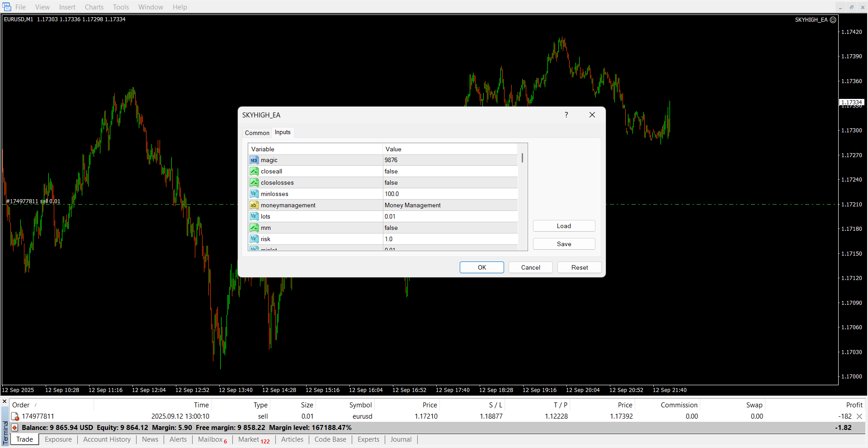Click the order 174977811 document icon
This screenshot has height=448, width=868.
(x=15, y=416)
